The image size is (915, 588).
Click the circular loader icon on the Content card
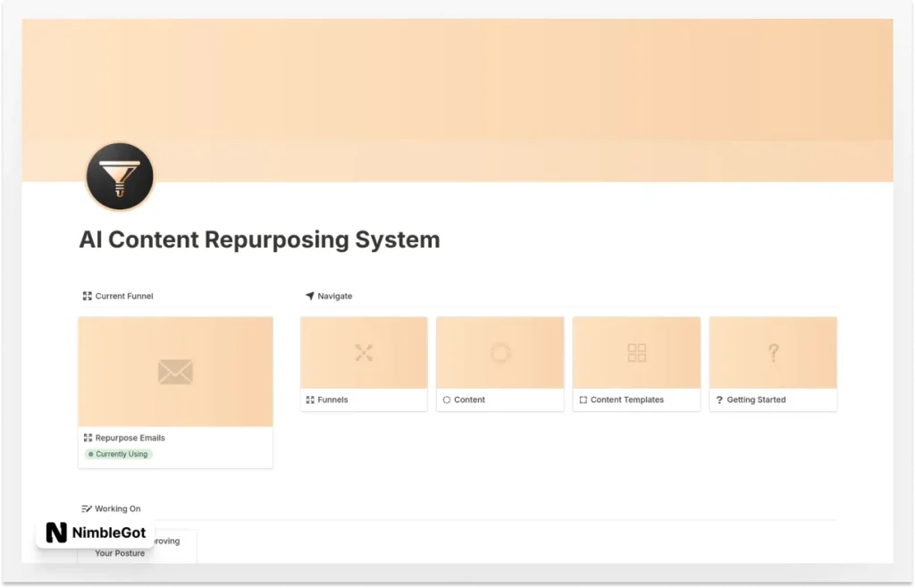pos(499,352)
